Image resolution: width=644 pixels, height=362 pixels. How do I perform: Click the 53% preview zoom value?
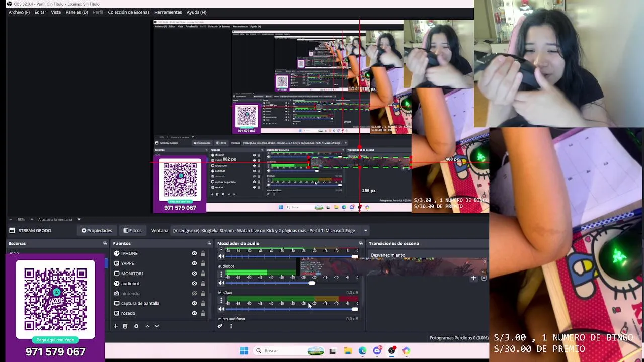[x=21, y=219]
